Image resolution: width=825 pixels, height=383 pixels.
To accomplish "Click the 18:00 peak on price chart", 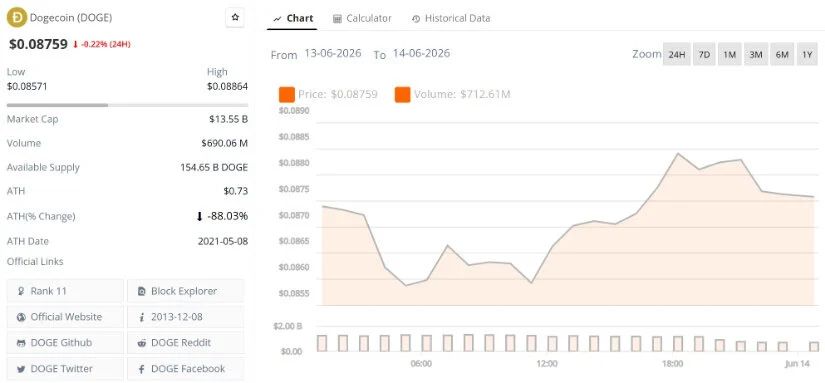I will pos(678,154).
